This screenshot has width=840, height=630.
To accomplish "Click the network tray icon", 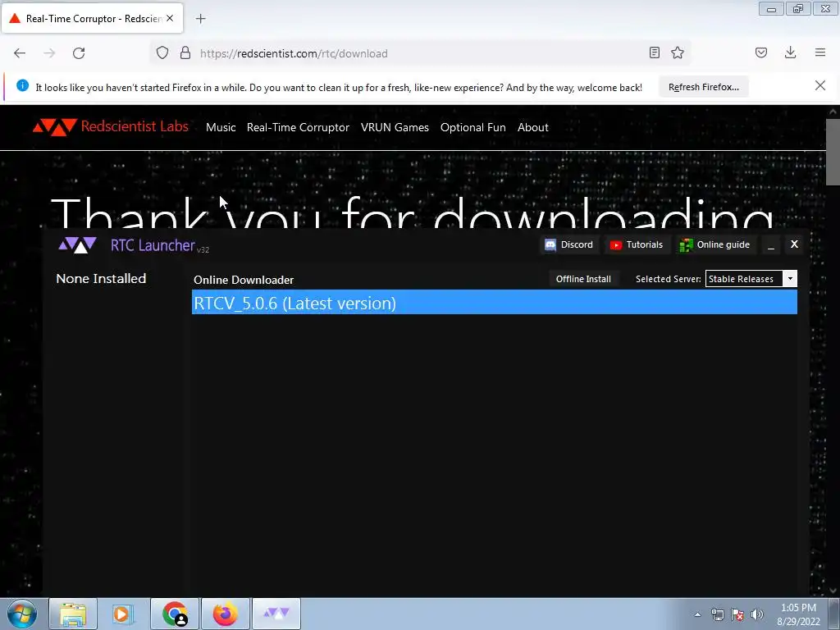I will [717, 614].
